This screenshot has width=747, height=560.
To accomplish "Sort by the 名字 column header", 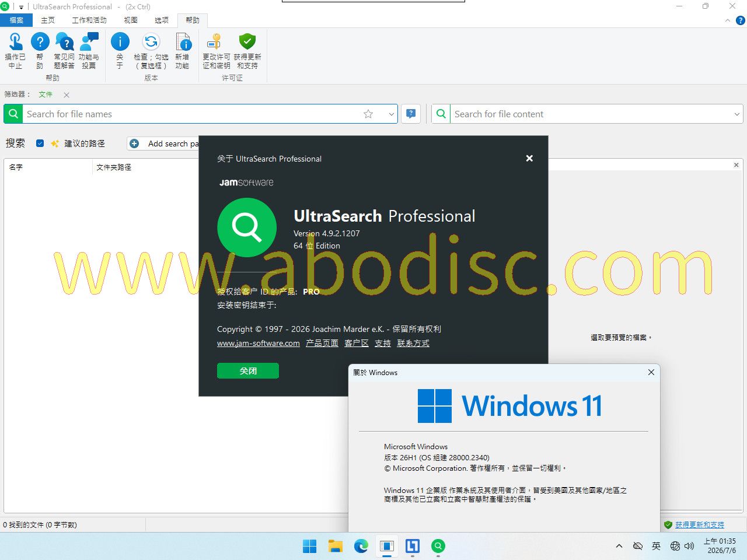I will pos(49,167).
